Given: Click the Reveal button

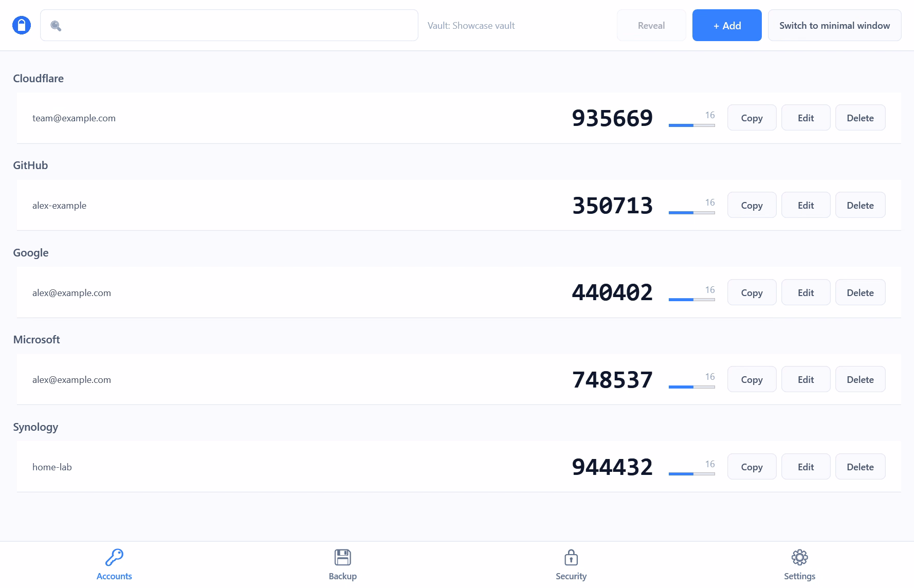Looking at the screenshot, I should click(x=651, y=25).
